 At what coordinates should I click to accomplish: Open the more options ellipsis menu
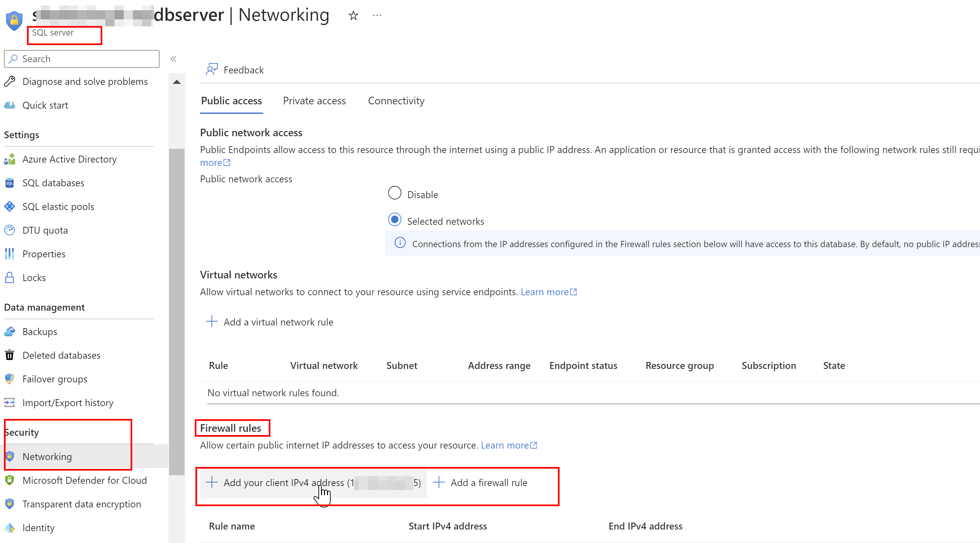(377, 15)
